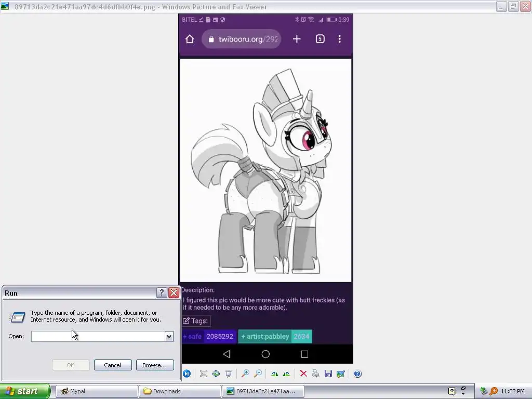532x399 pixels.
Task: Click the Tags edit label
Action: pos(195,321)
